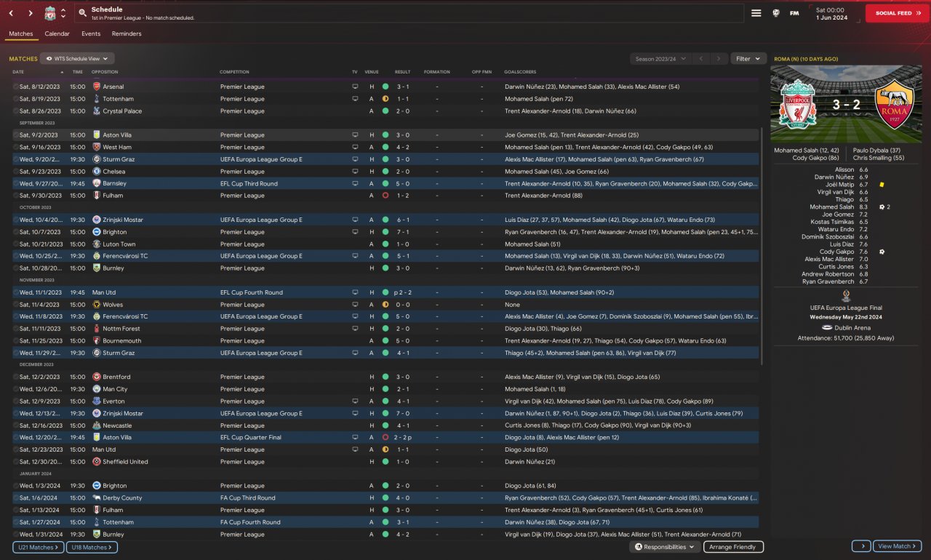931x560 pixels.
Task: Expand the club switcher chevrons beside badge
Action: click(x=63, y=13)
